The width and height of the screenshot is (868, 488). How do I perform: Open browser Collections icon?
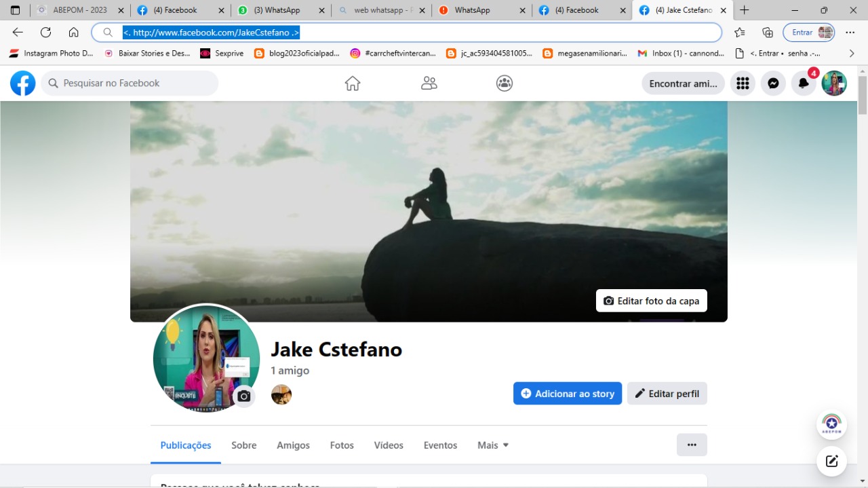pyautogui.click(x=768, y=33)
